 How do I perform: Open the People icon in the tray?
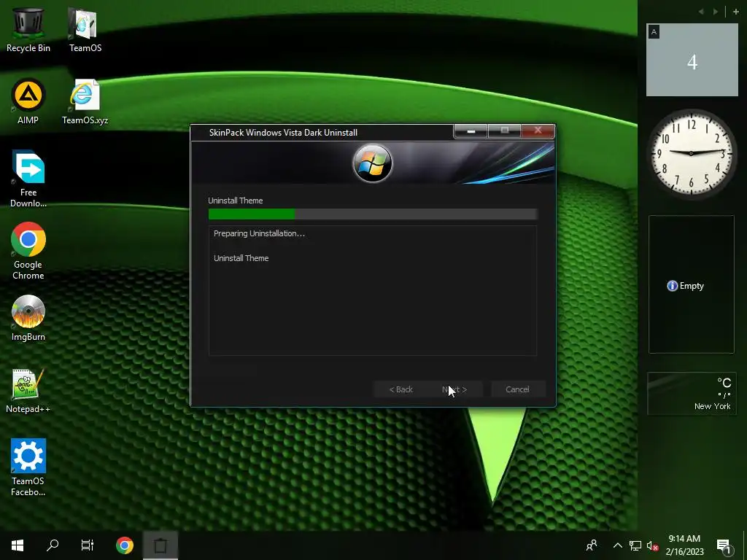tap(592, 545)
